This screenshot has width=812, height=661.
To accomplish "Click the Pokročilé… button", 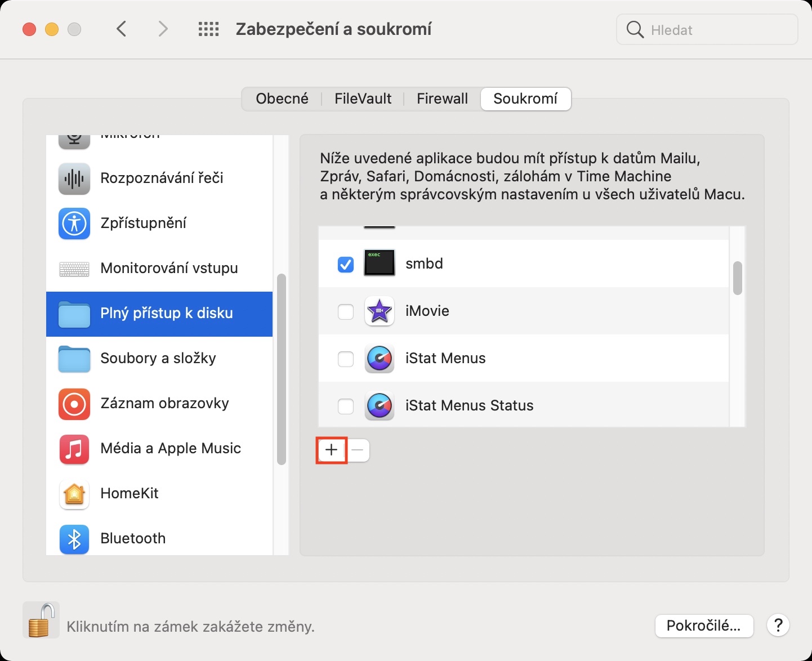I will click(x=704, y=626).
